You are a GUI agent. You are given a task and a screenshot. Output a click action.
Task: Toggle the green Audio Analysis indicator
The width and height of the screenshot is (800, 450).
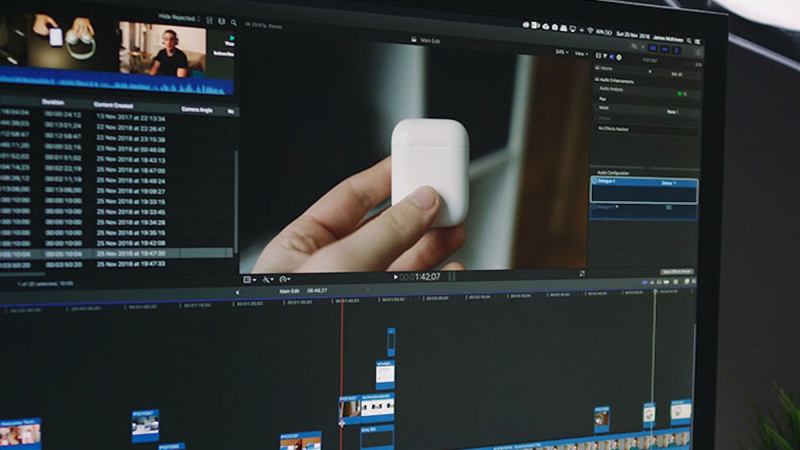click(679, 93)
